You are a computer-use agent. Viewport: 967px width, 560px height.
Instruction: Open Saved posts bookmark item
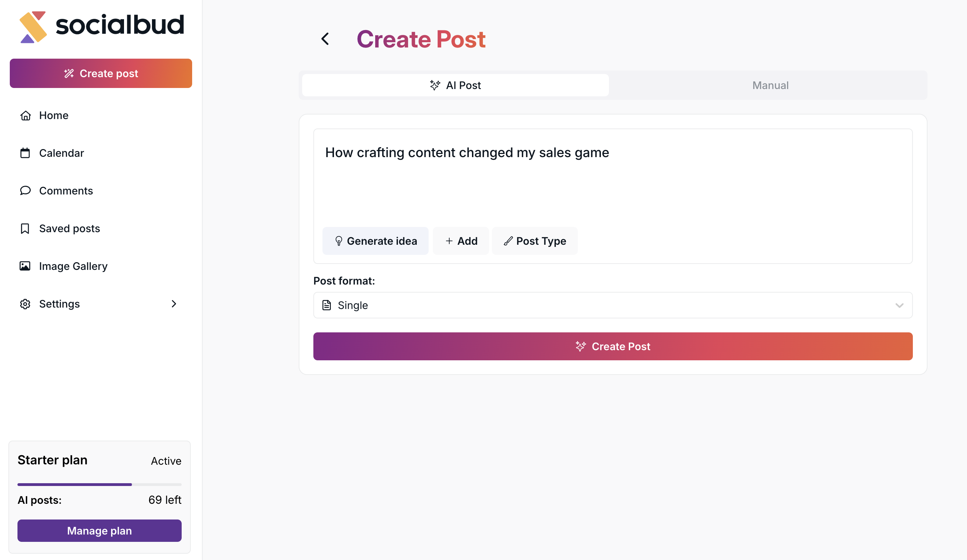69,229
